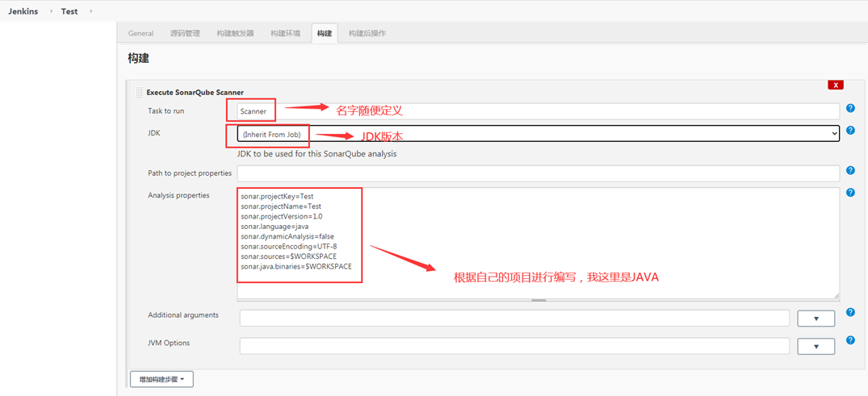Viewport: 868px width, 396px height.
Task: Open breadcrumb arrow after Jenkins
Action: click(x=52, y=11)
